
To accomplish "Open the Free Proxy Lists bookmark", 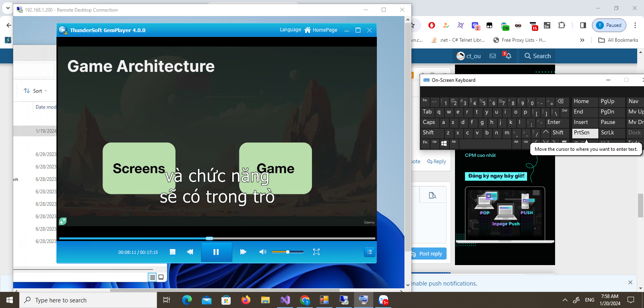I will pos(519,40).
